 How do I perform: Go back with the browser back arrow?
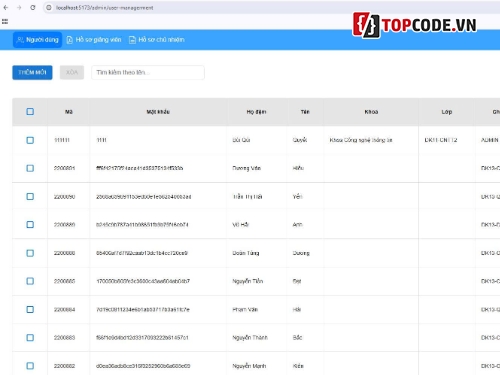(x=6, y=7)
